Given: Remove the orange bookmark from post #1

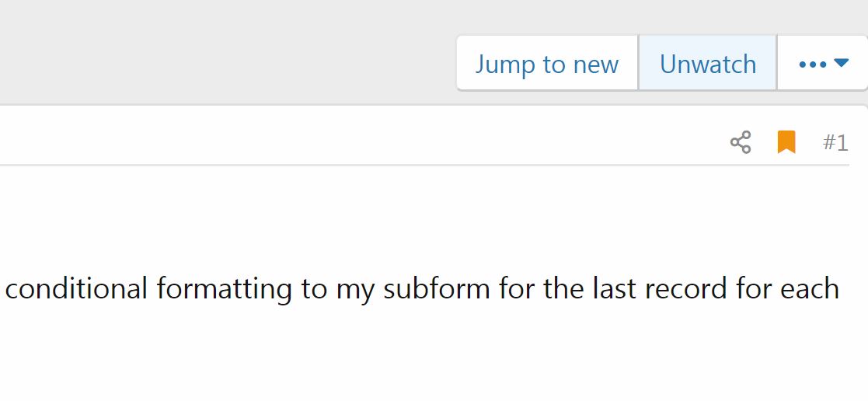Looking at the screenshot, I should [786, 141].
